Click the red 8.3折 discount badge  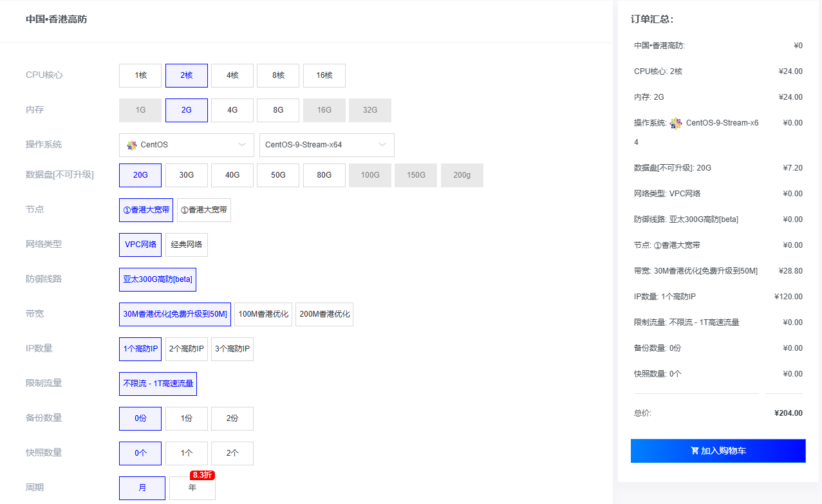point(201,475)
